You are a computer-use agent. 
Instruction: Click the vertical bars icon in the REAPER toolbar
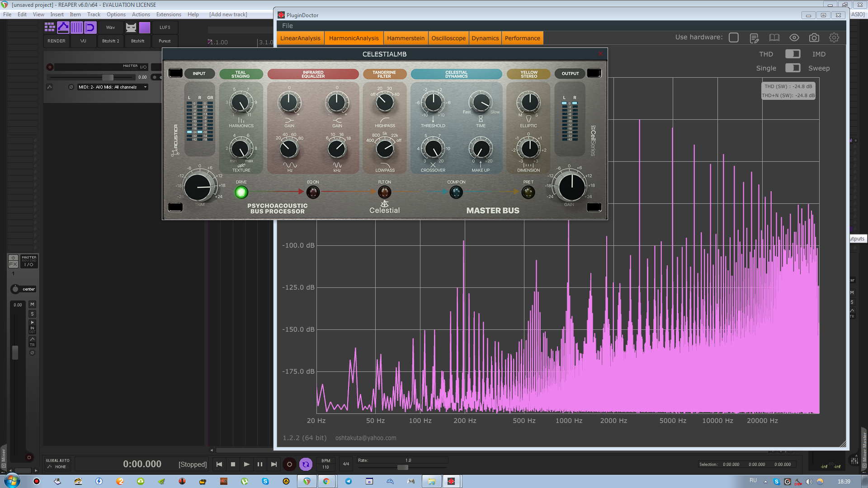click(77, 28)
